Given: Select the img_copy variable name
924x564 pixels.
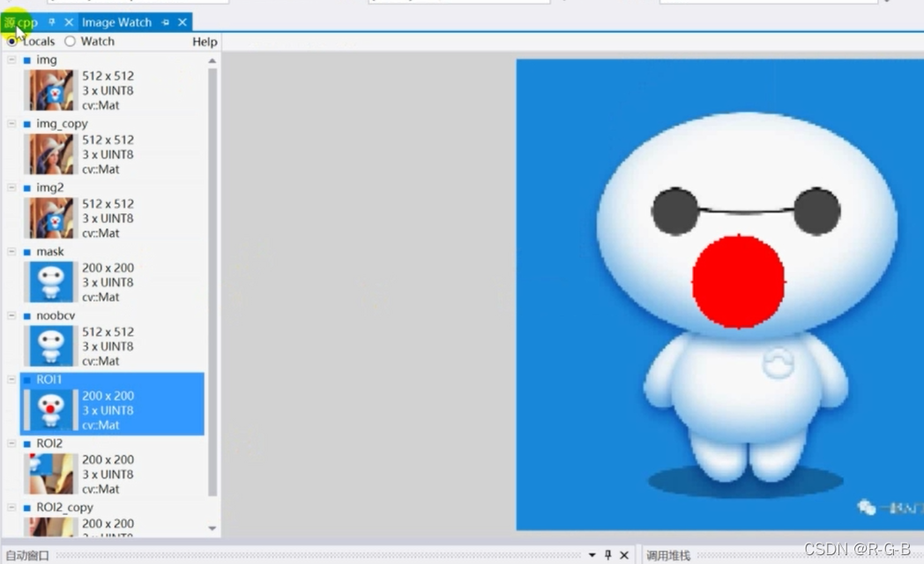Looking at the screenshot, I should click(62, 123).
